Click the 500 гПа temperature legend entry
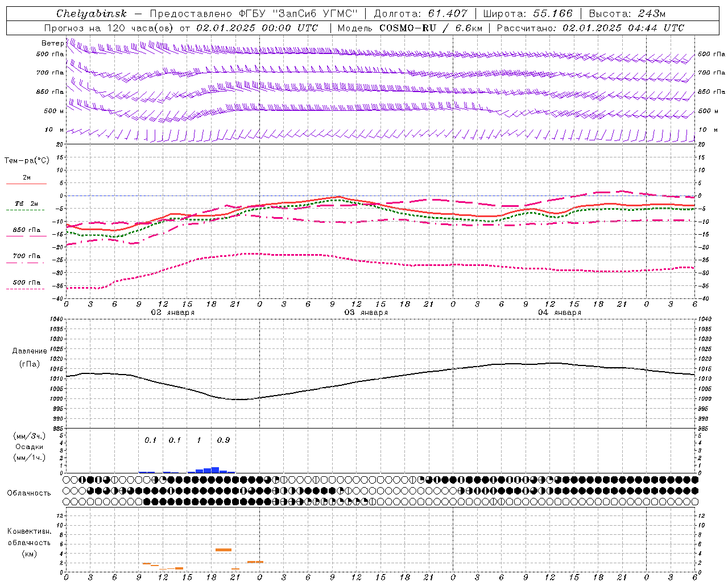This screenshot has height=582, width=728. (27, 282)
